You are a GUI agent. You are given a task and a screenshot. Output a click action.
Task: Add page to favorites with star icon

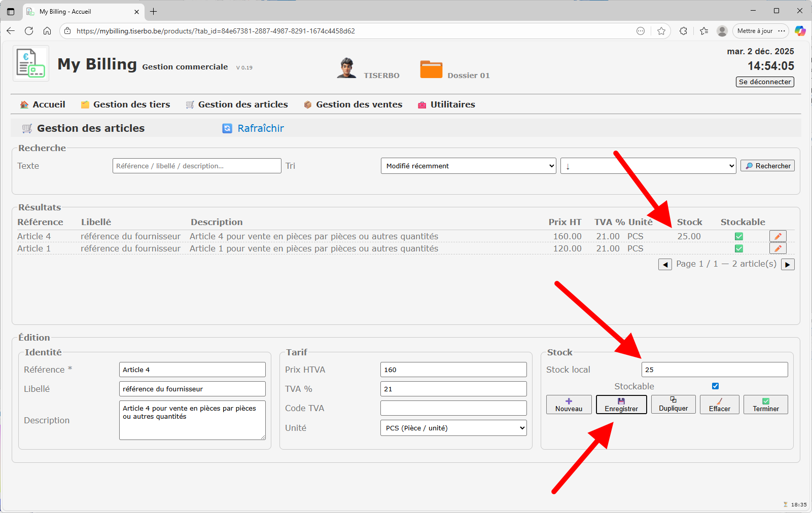click(661, 31)
